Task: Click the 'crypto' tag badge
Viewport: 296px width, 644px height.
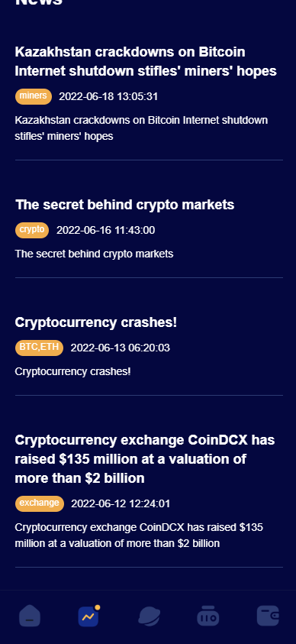Action: click(x=32, y=230)
